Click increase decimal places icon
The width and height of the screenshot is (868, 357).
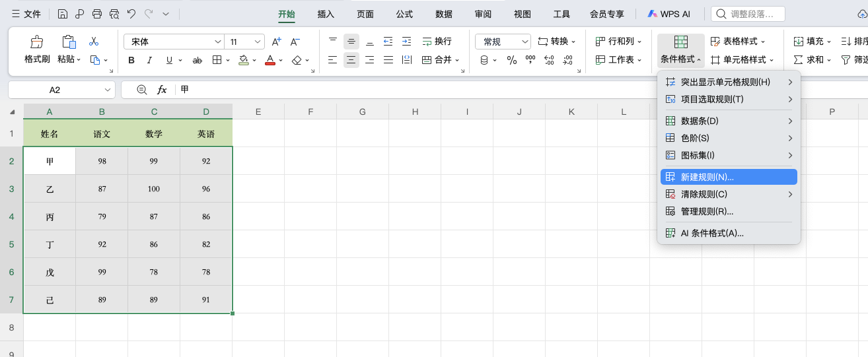549,60
